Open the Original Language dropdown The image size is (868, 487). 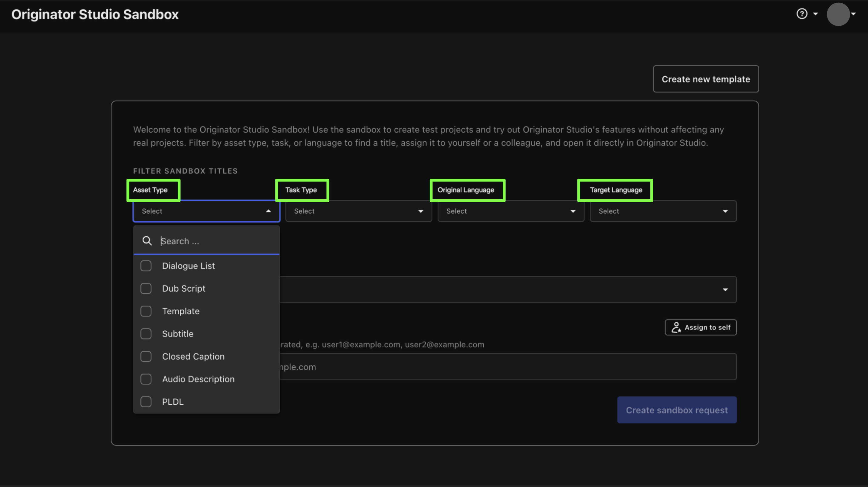point(511,211)
